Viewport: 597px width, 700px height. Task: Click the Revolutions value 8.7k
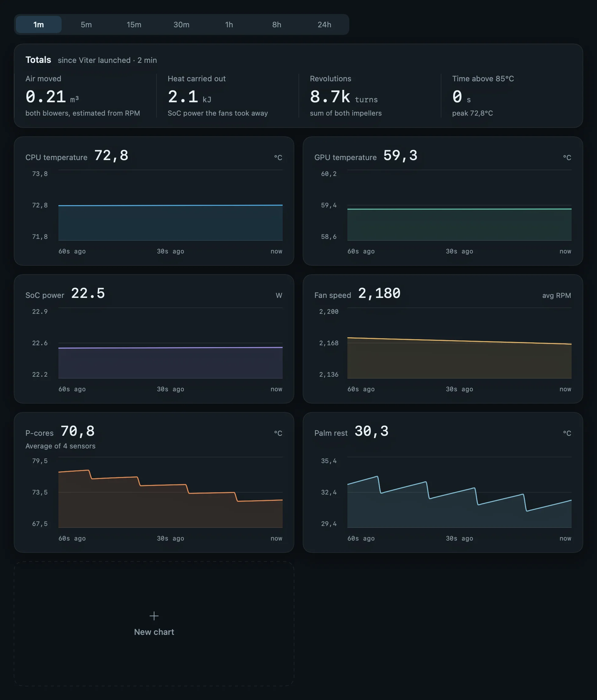pos(330,97)
